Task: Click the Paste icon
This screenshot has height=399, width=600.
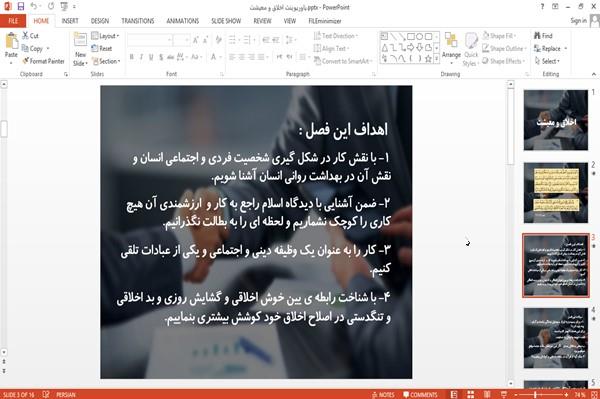Action: click(11, 42)
